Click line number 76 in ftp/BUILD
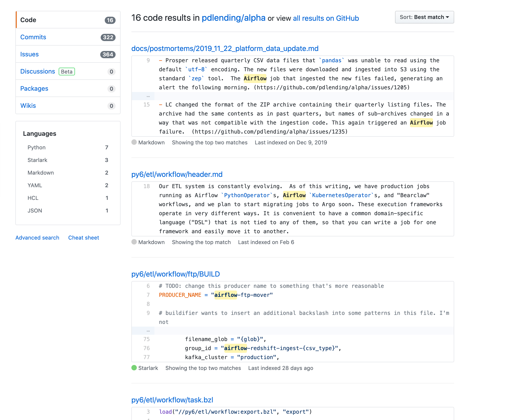The height and width of the screenshot is (420, 521). click(x=147, y=348)
